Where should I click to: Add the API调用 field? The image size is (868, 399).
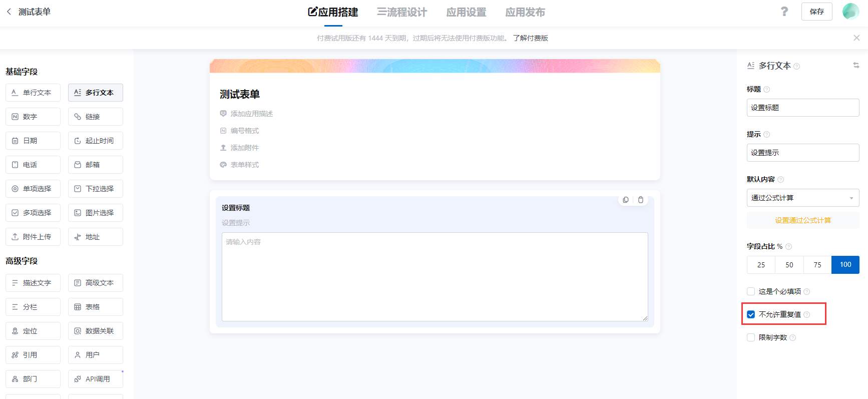(x=96, y=379)
